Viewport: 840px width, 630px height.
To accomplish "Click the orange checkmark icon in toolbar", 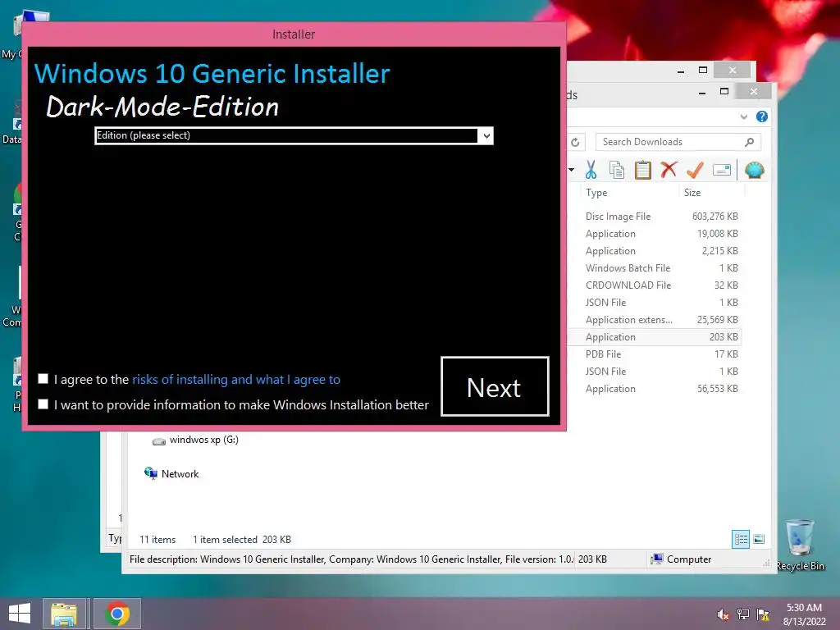I will point(695,171).
